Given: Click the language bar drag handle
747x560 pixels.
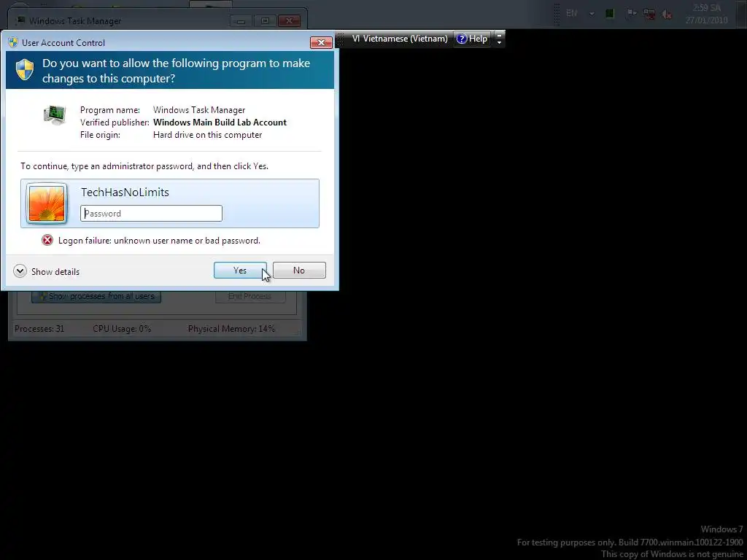Looking at the screenshot, I should (340, 39).
